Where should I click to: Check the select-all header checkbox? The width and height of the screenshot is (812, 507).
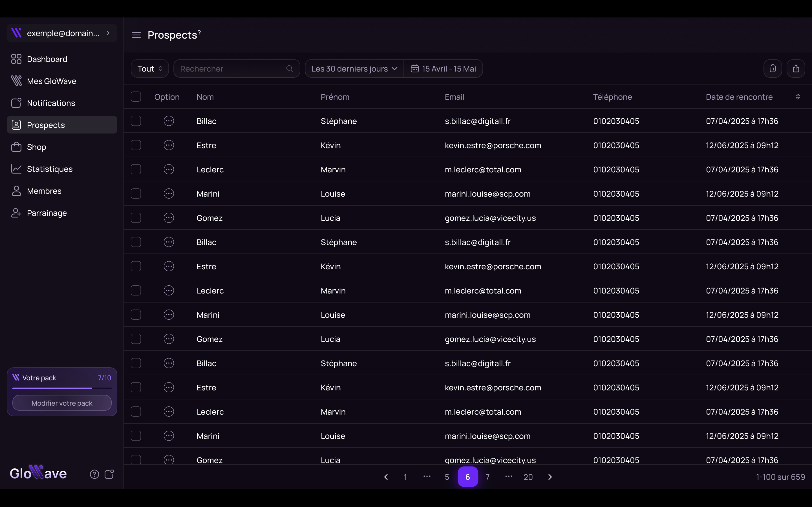pyautogui.click(x=136, y=97)
